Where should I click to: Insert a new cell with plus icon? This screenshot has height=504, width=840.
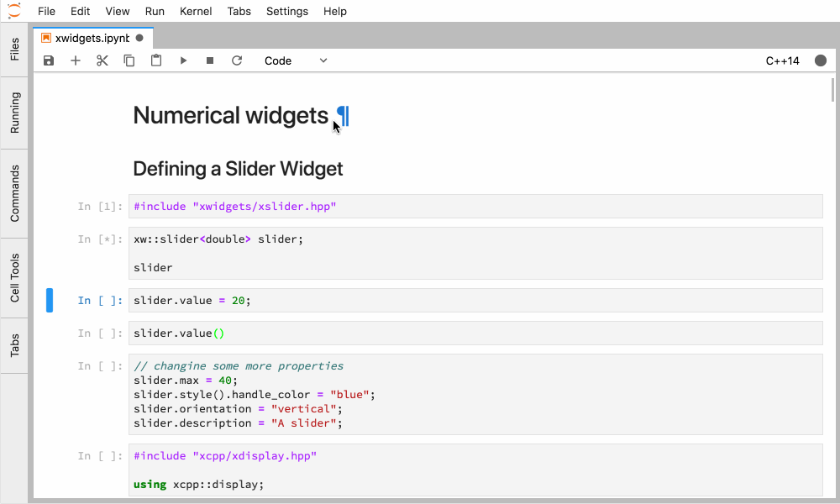(76, 60)
